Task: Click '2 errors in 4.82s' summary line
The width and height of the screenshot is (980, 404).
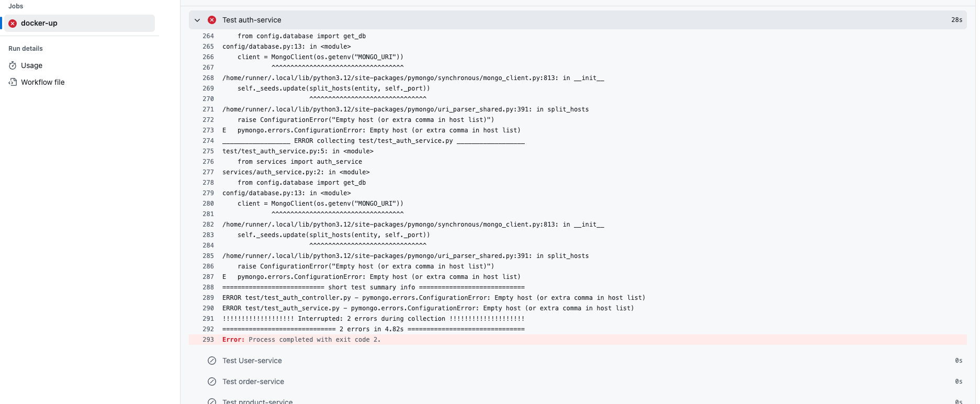Action: coord(374,329)
